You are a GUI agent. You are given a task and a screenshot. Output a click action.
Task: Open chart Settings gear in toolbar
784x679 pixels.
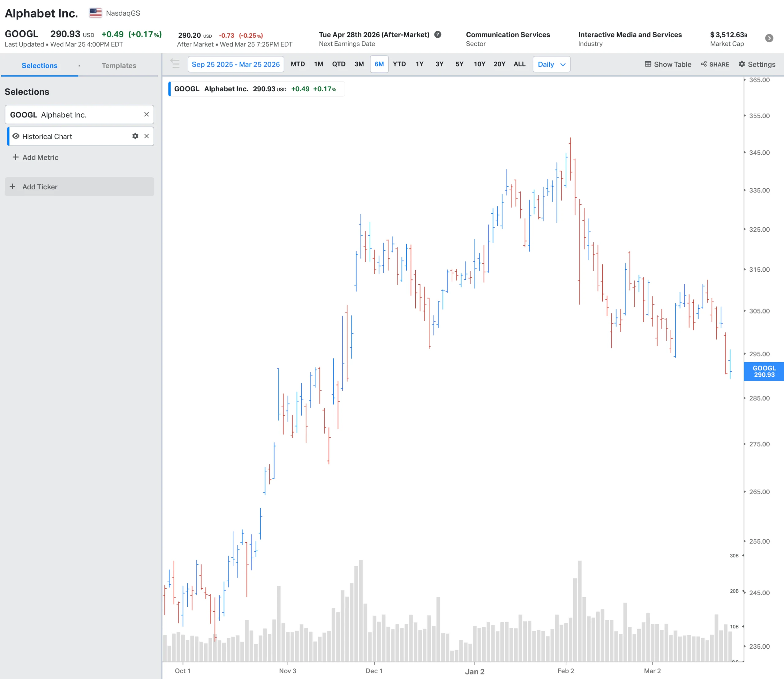tap(741, 64)
